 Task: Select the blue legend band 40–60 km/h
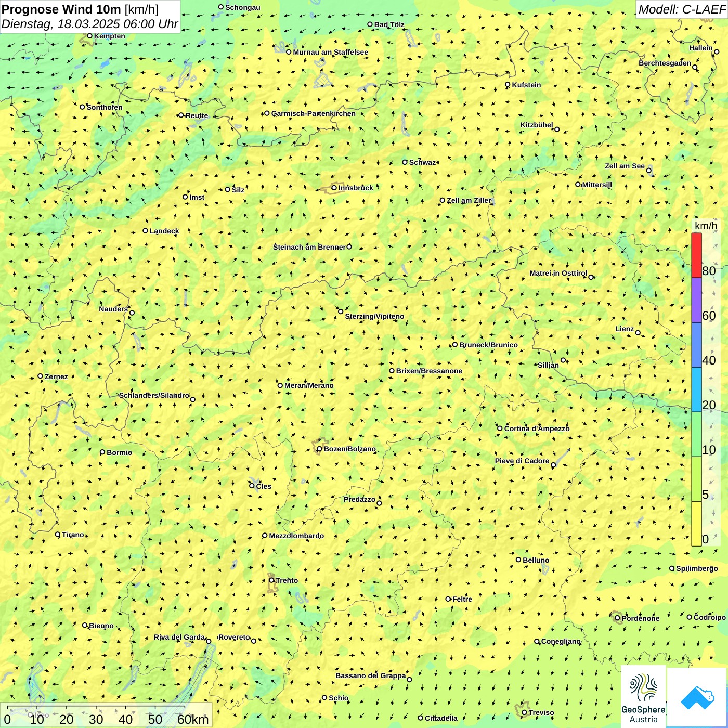[696, 345]
